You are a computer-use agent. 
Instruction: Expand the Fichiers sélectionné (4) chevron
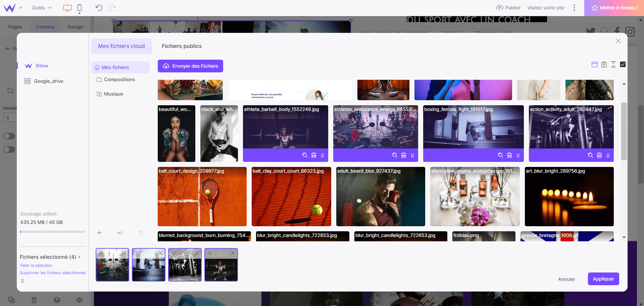[x=79, y=257]
